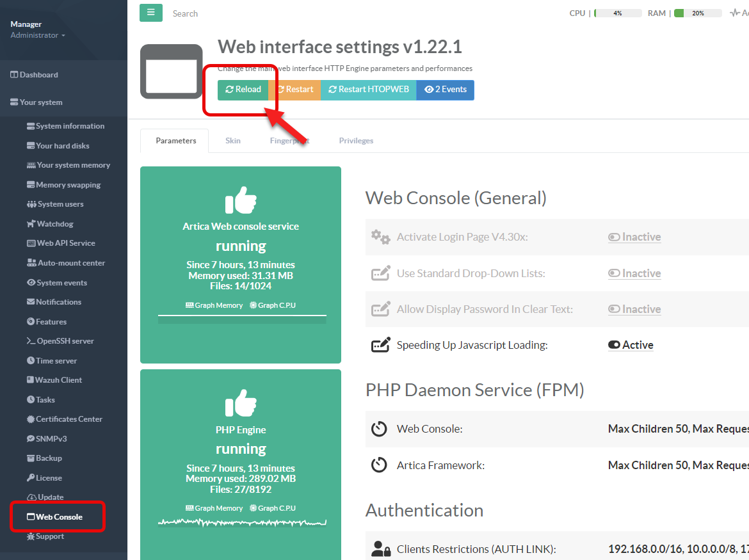Expand the Dashboard sidebar section
This screenshot has width=749, height=560.
tap(38, 75)
